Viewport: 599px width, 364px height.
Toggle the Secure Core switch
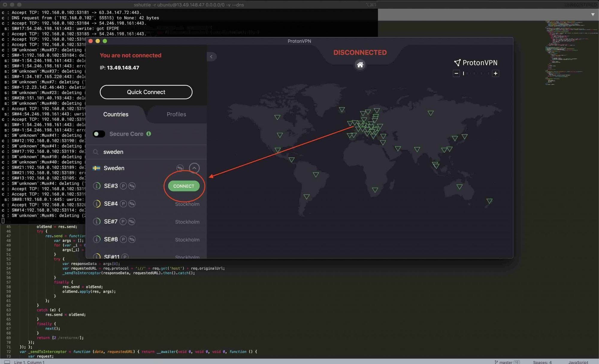99,134
